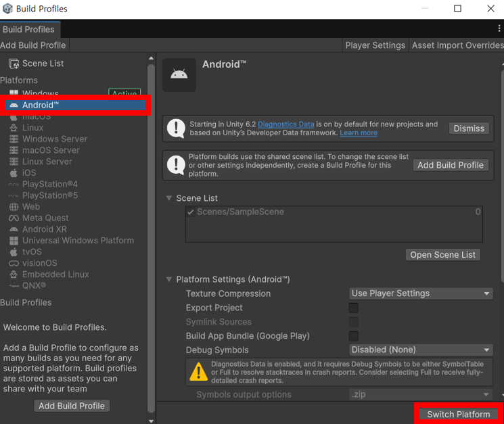504x424 pixels.
Task: Select Scenes/SampleScene entry in scene list
Action: pos(334,212)
